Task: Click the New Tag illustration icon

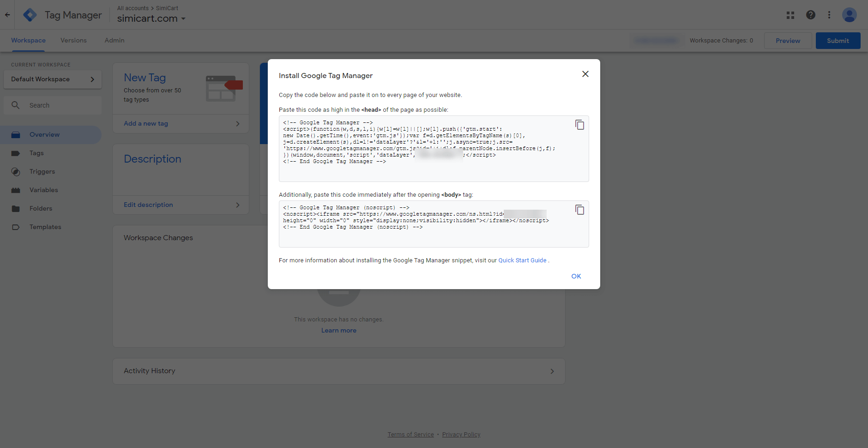Action: [224, 89]
